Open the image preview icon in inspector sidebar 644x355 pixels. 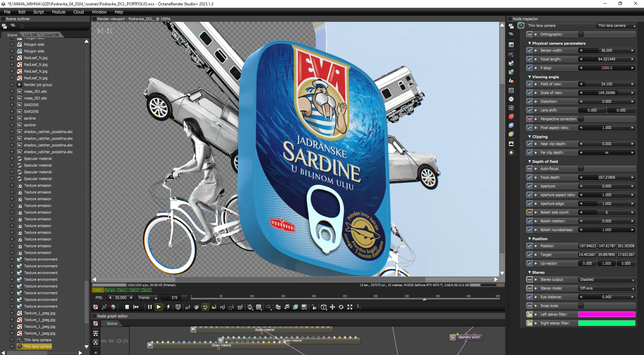pos(511,44)
